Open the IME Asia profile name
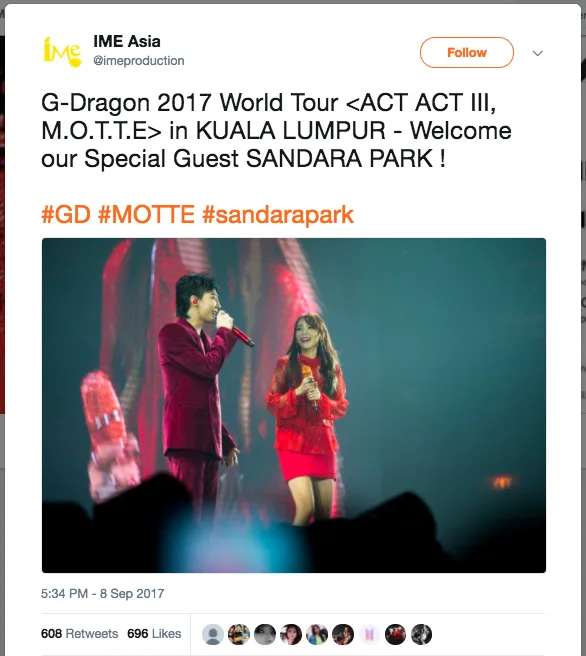 pyautogui.click(x=127, y=41)
